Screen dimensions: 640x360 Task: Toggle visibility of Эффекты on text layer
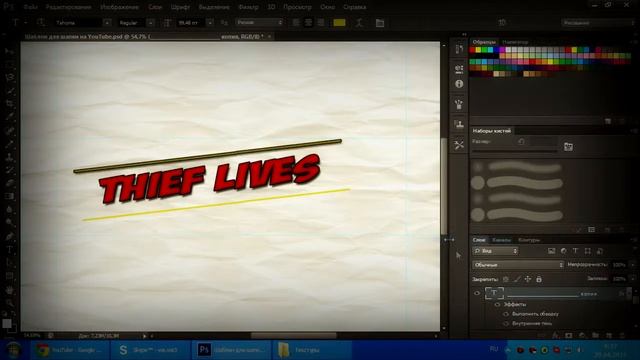click(x=497, y=304)
